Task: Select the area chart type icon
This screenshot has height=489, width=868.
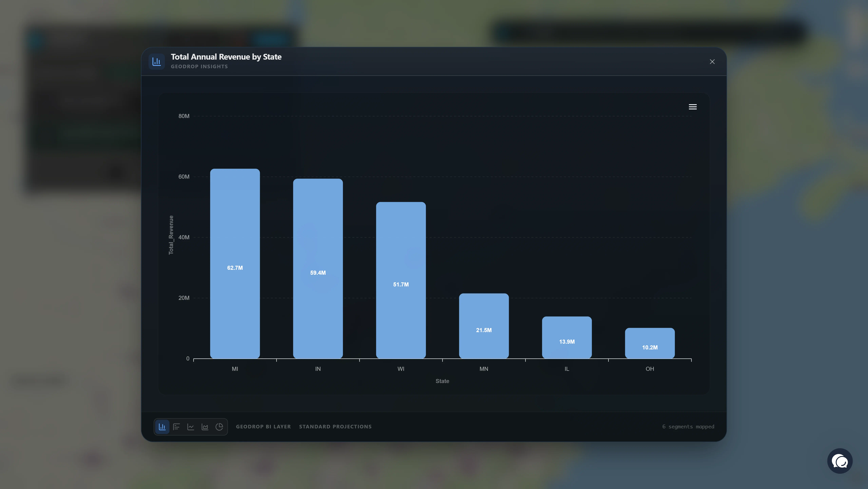Action: coord(205,427)
